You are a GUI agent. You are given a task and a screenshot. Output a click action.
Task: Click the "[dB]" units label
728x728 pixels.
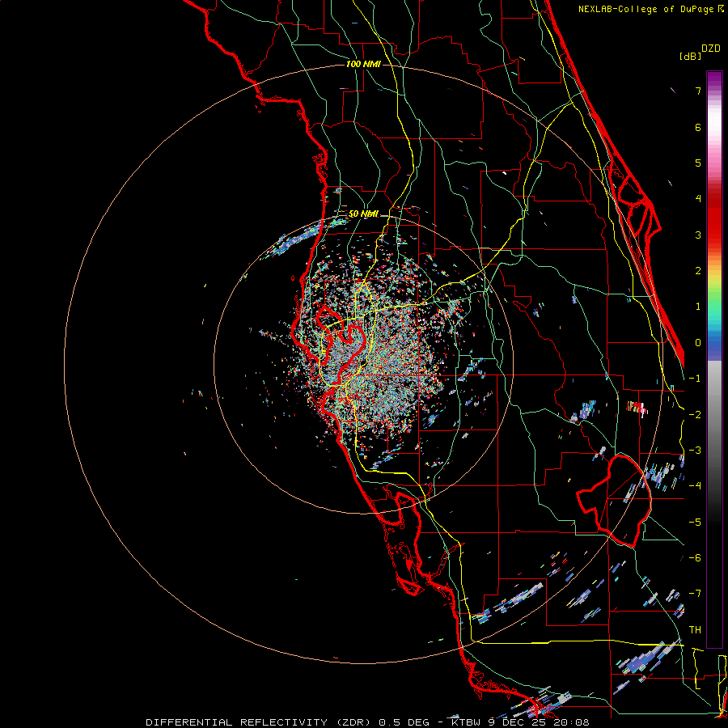tap(691, 56)
